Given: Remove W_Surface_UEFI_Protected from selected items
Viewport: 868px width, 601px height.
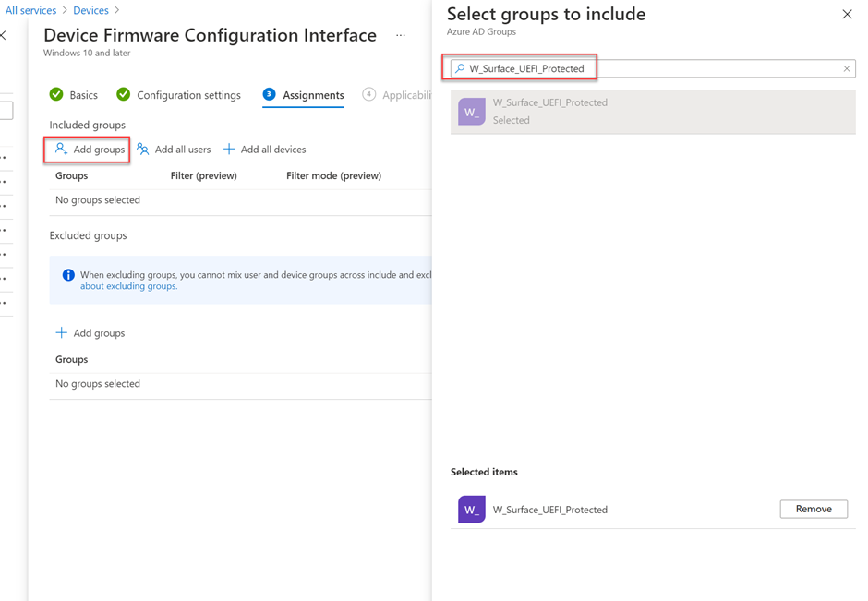Looking at the screenshot, I should pos(814,509).
